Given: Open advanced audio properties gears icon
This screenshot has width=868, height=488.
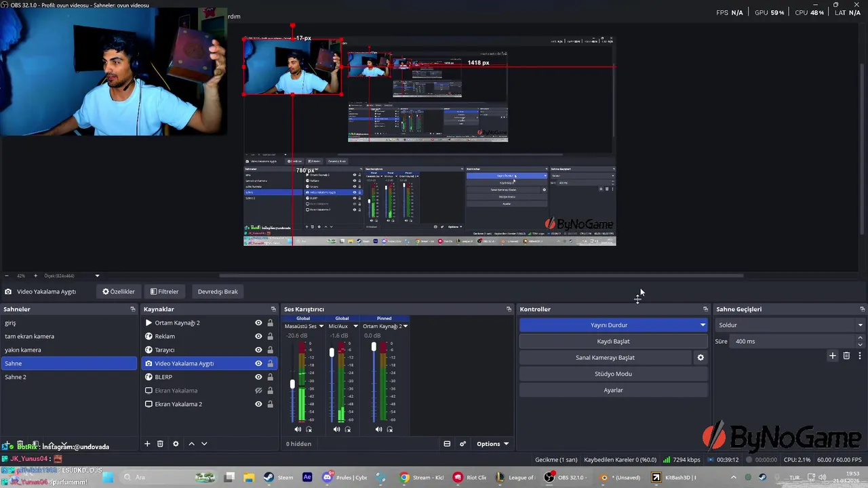Looking at the screenshot, I should click(462, 444).
